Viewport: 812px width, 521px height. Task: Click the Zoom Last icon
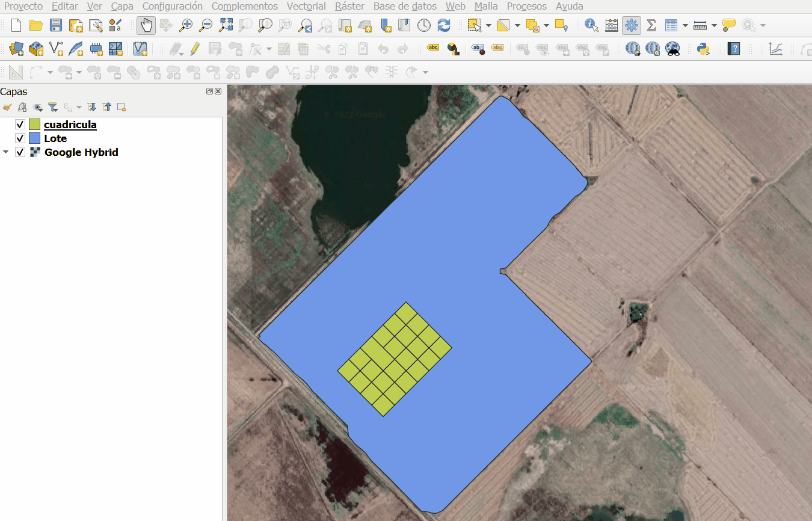pyautogui.click(x=306, y=25)
